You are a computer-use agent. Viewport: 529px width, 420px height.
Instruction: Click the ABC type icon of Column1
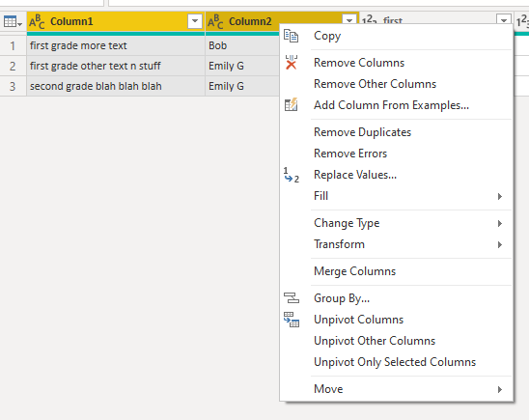point(37,21)
